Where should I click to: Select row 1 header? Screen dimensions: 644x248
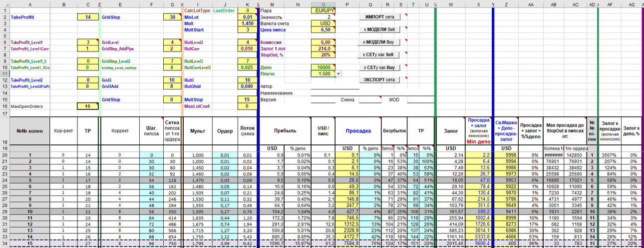click(5, 10)
